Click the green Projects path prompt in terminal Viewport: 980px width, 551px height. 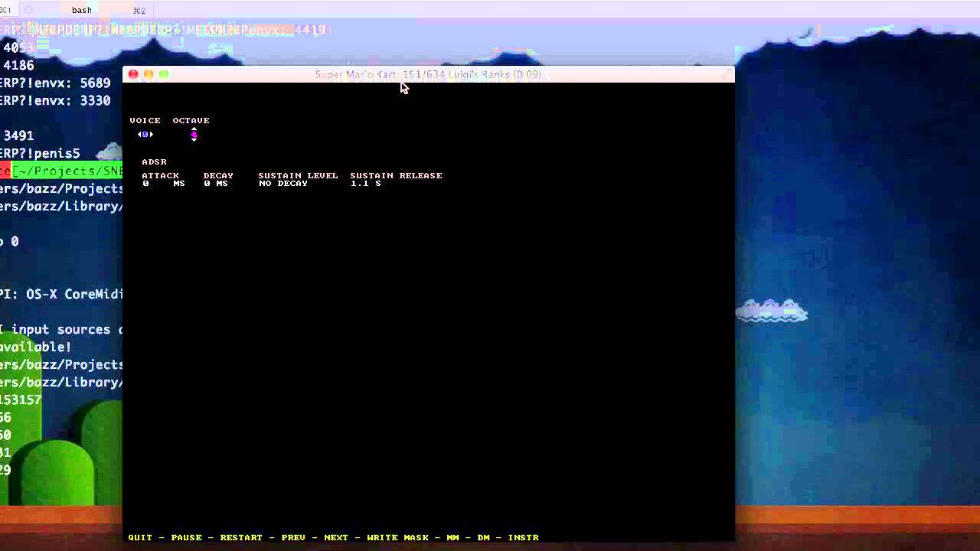tap(67, 171)
